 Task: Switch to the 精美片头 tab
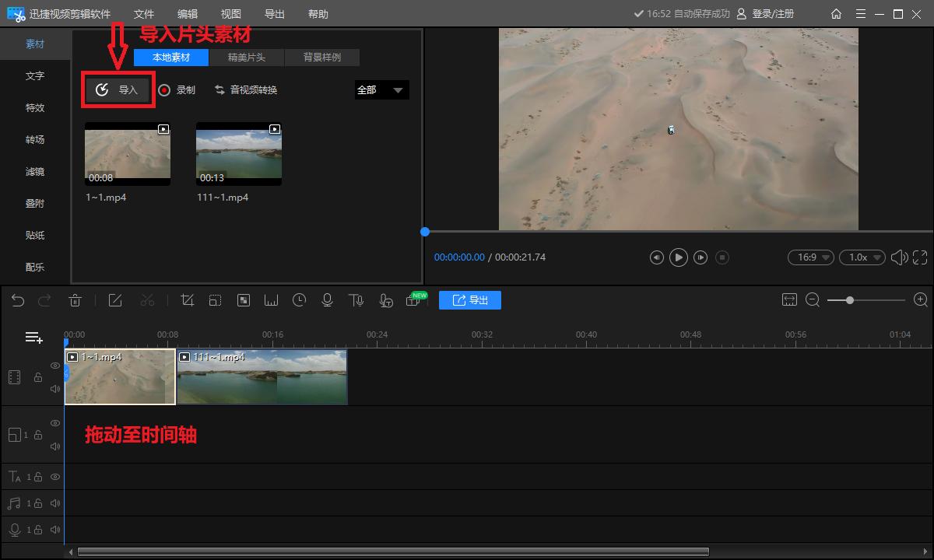pyautogui.click(x=246, y=58)
